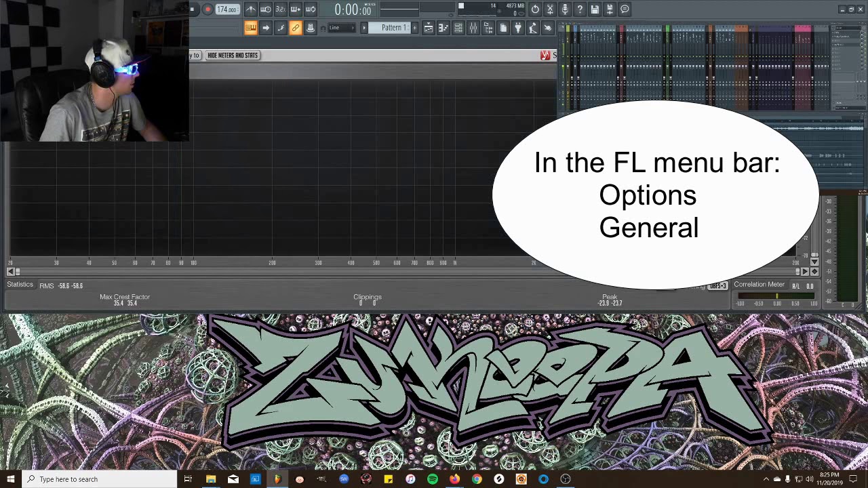Click the undo history icon

tap(535, 9)
